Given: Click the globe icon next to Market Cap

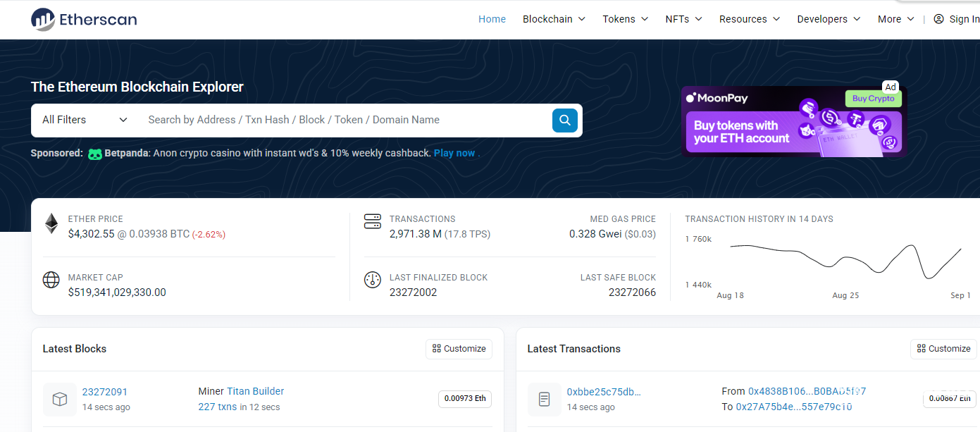Looking at the screenshot, I should 51,280.
